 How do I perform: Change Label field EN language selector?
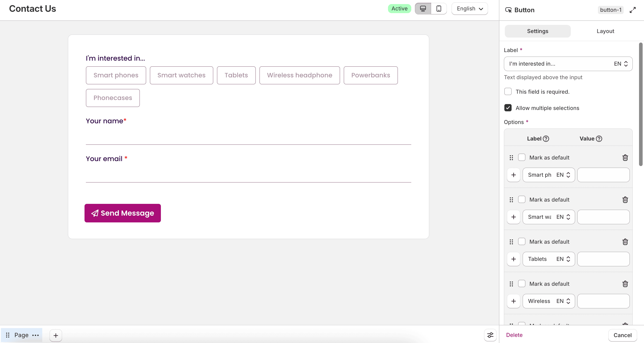(x=621, y=64)
